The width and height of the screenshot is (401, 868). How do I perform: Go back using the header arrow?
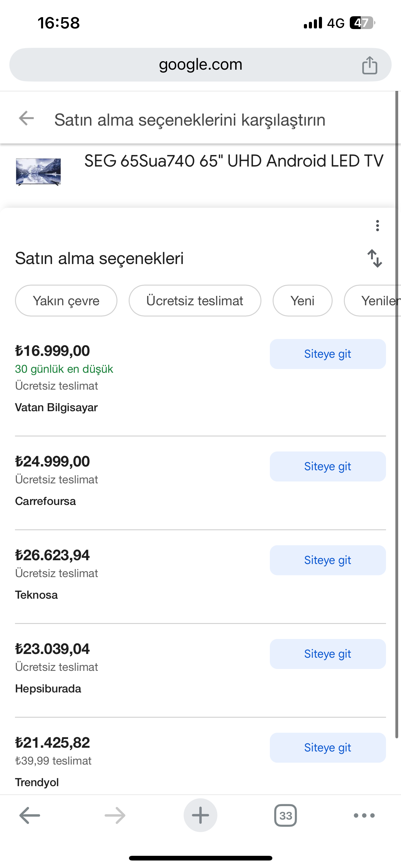click(x=26, y=119)
